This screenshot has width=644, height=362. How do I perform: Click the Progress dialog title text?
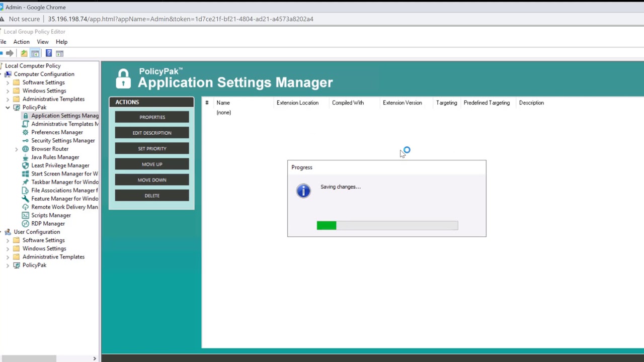click(302, 167)
